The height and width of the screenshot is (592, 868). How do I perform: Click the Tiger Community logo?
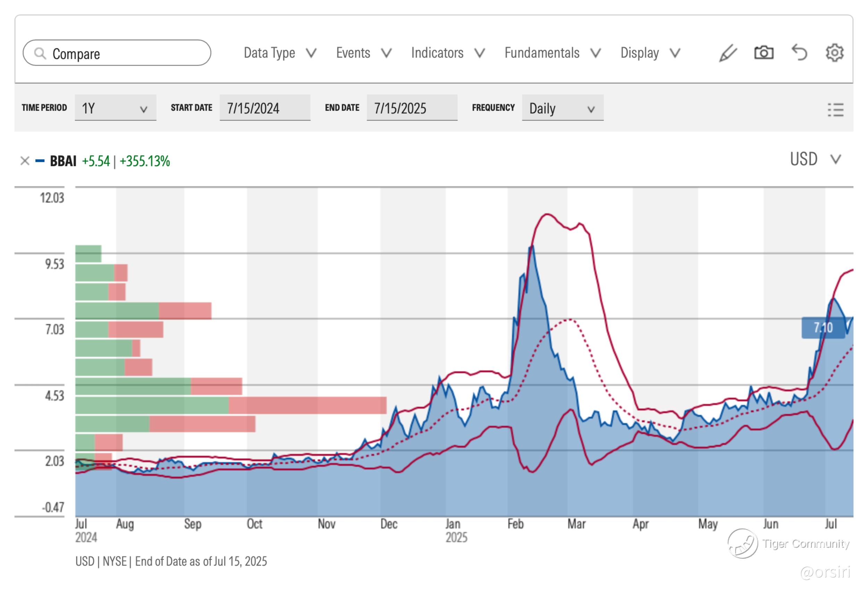743,543
